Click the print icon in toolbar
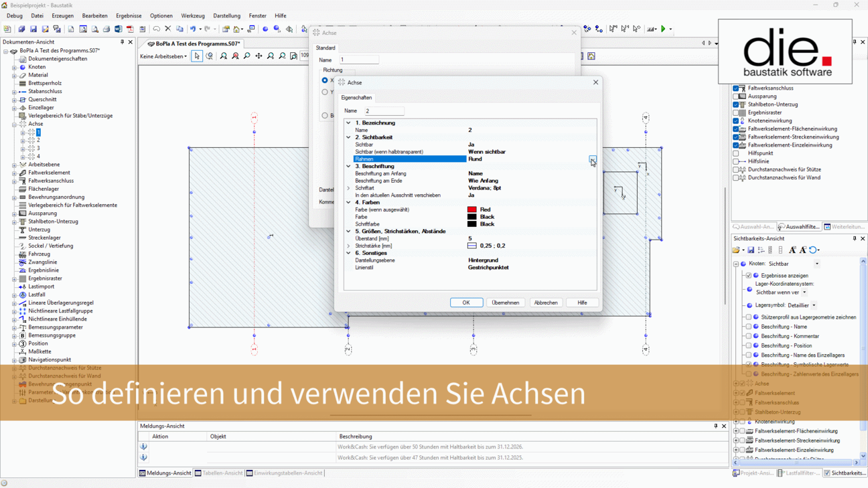 [106, 29]
